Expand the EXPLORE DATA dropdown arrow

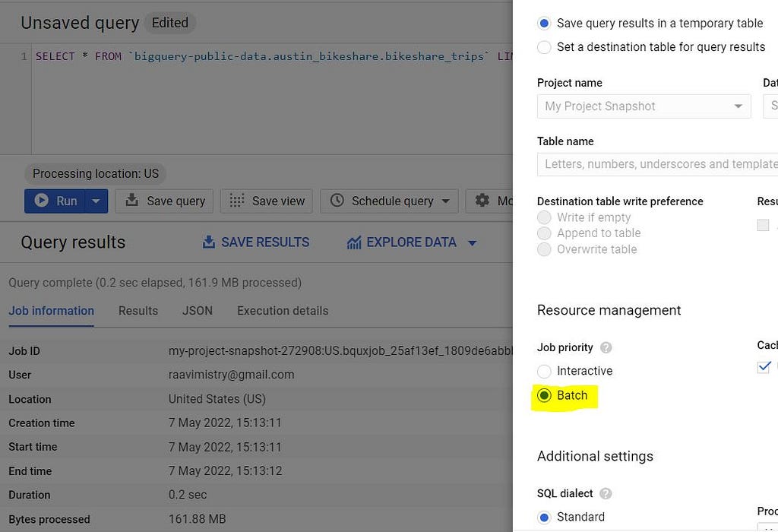[x=473, y=242]
